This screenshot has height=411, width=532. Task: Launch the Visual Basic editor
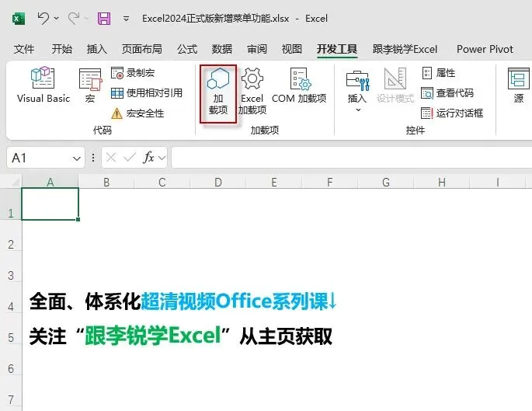tap(43, 85)
